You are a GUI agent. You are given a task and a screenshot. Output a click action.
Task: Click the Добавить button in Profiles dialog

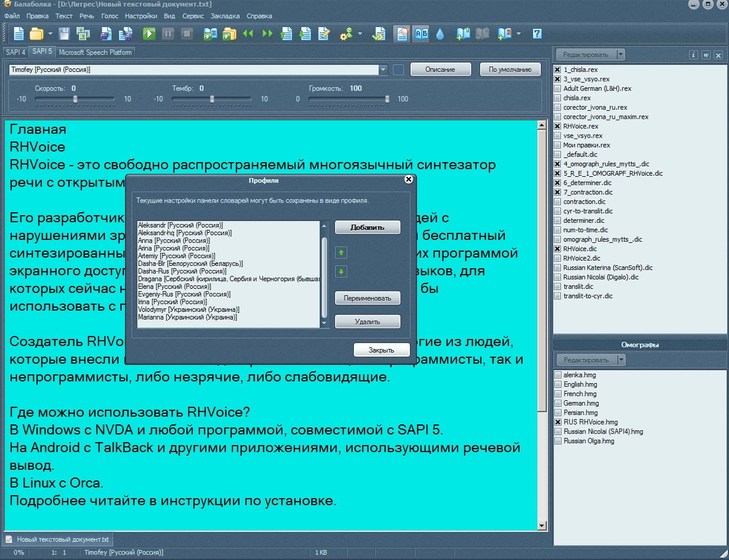point(367,227)
